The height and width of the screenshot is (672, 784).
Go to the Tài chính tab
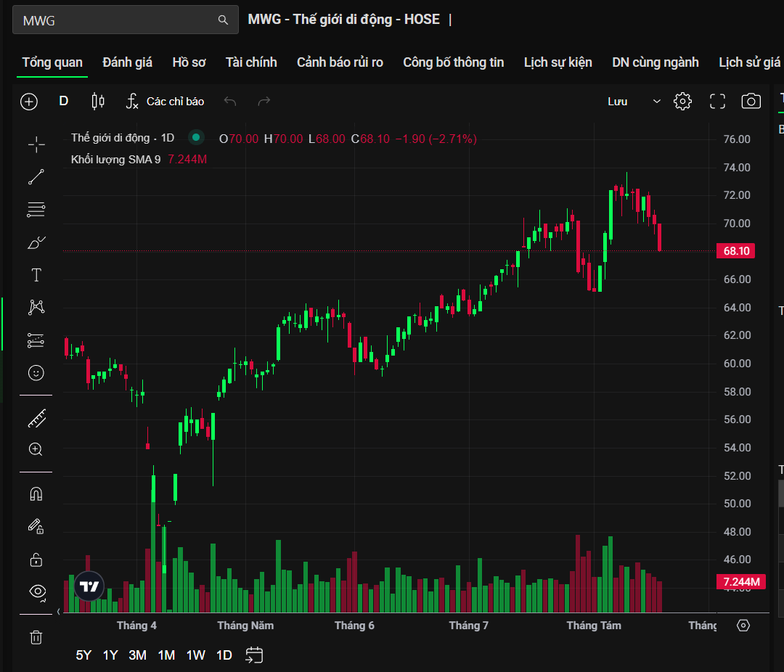pos(251,62)
